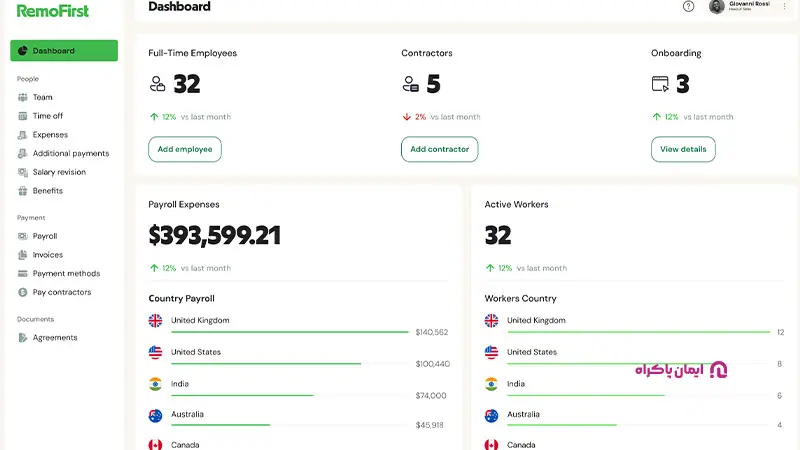
Task: Open Invoices from the Payment section
Action: pyautogui.click(x=47, y=255)
